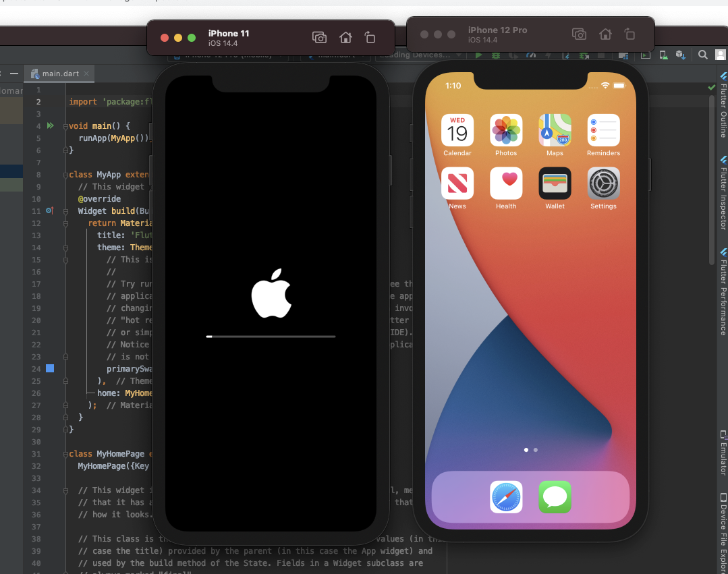Click Home icon in iPhone 11 simulator title bar

[345, 37]
